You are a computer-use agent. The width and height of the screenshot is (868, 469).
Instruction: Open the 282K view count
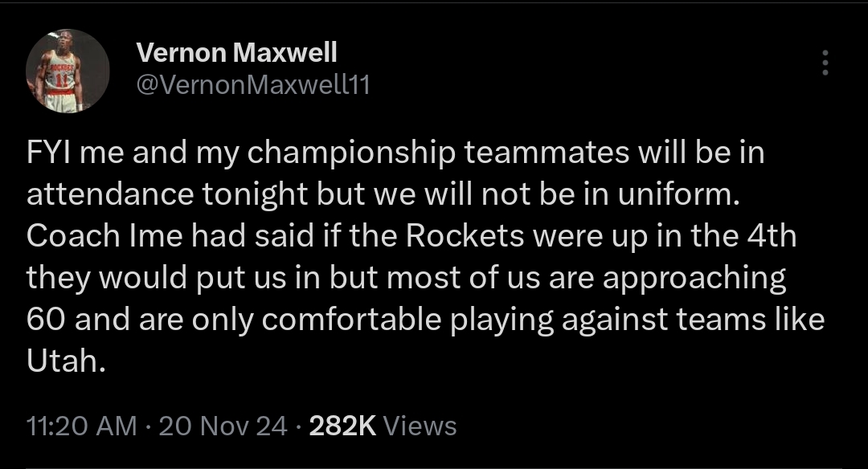click(x=342, y=426)
